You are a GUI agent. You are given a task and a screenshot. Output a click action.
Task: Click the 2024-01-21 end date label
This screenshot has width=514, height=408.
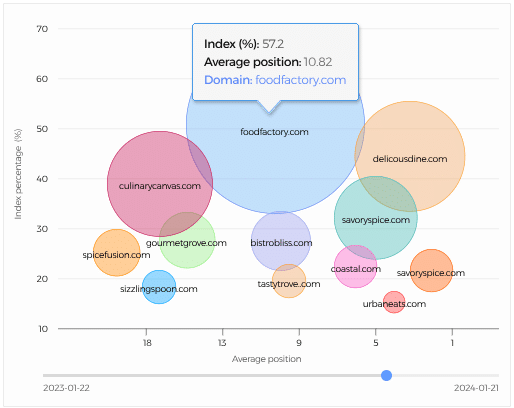point(476,388)
